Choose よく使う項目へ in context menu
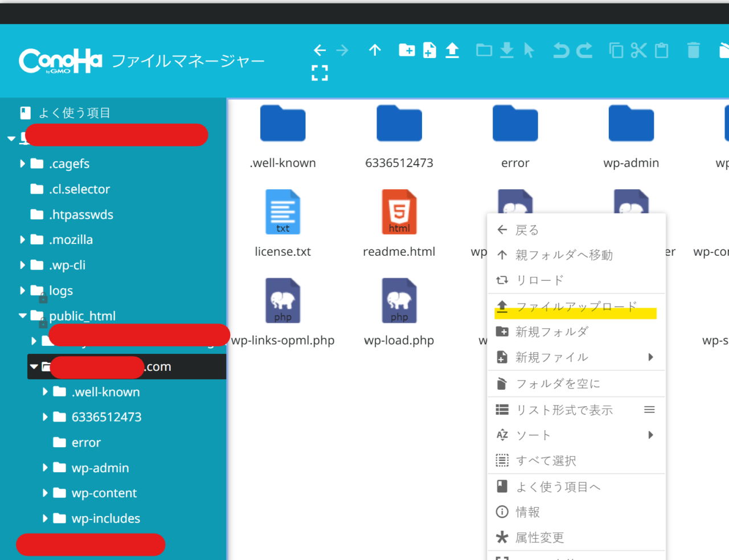Image resolution: width=729 pixels, height=560 pixels. coord(576,487)
